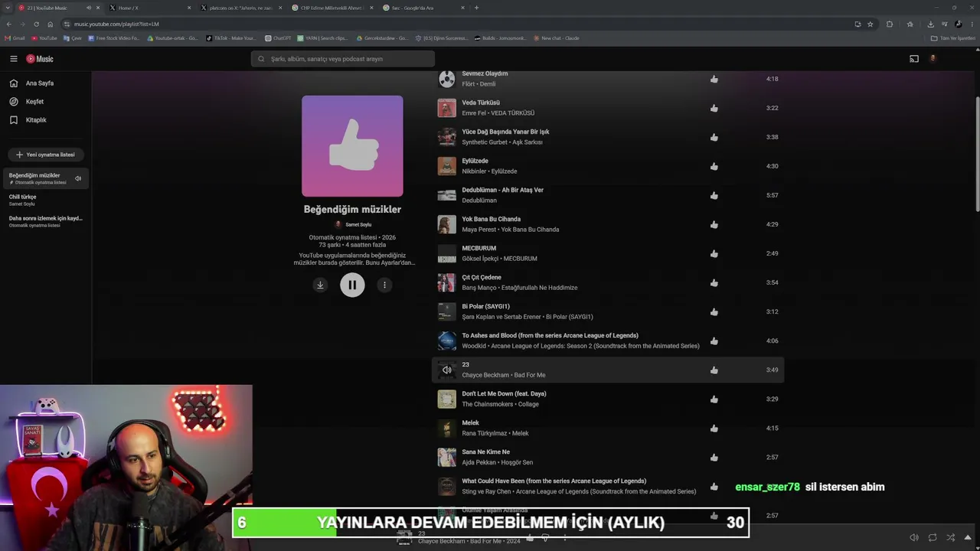Open the Barış Manço artist link
This screenshot has width=980, height=551.
coord(479,288)
